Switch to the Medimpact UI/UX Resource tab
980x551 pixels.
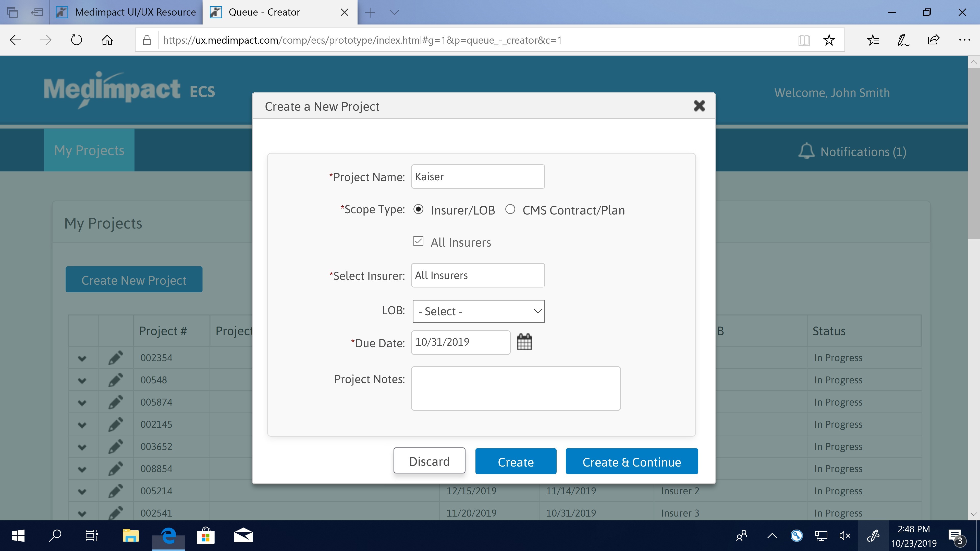point(126,12)
